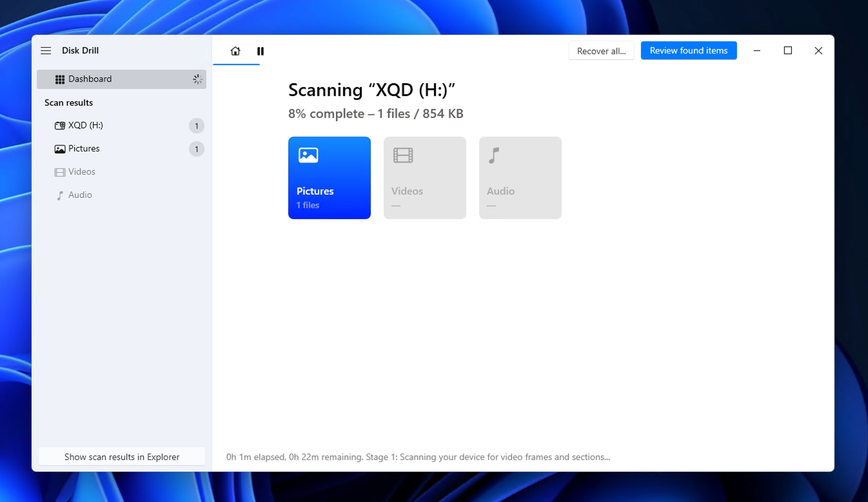
Task: Click the file count badge next to Pictures
Action: 196,149
